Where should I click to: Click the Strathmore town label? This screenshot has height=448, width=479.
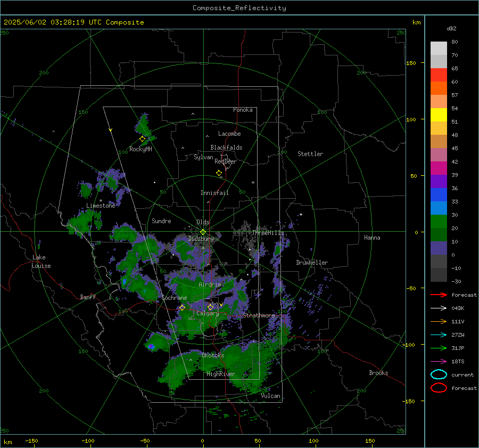pyautogui.click(x=259, y=315)
